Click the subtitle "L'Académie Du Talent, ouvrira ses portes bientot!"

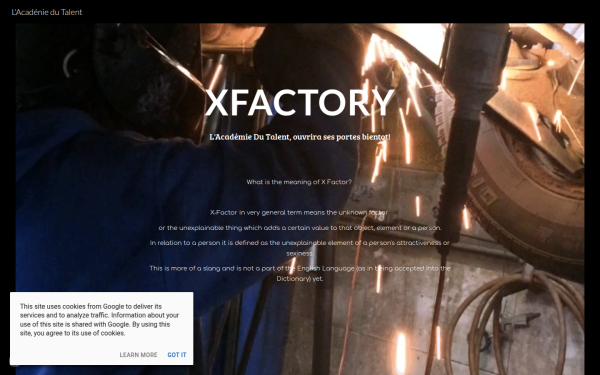[x=300, y=137]
